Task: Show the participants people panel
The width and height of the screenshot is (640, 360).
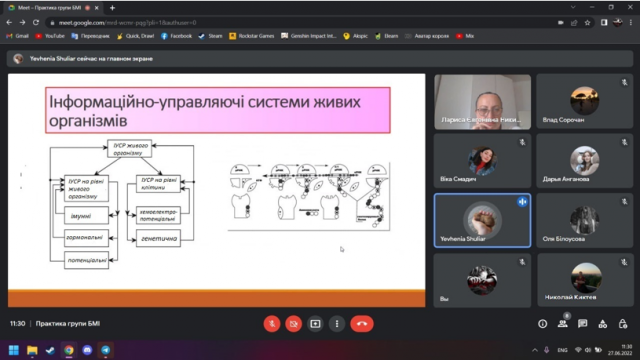Action: [562, 324]
